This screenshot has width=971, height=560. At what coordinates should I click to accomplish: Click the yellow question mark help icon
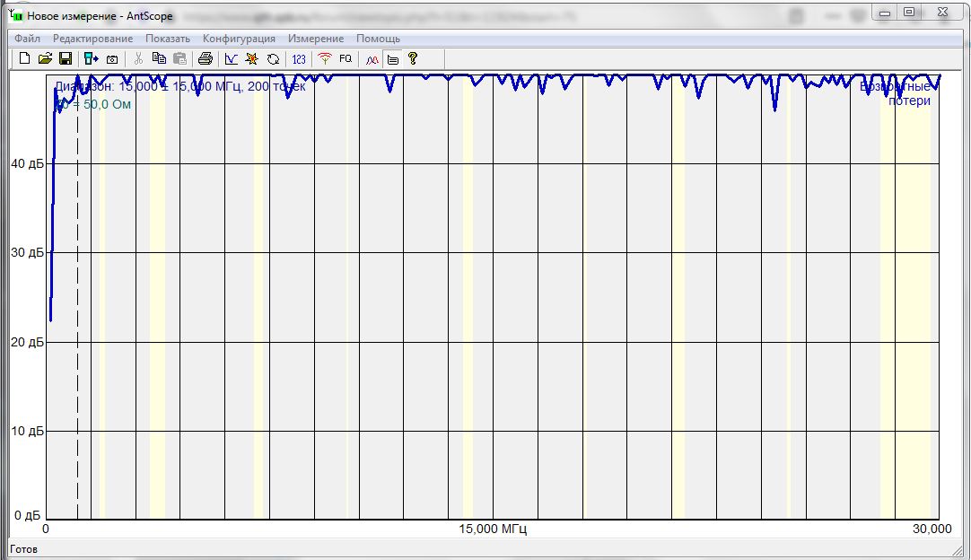[x=413, y=59]
